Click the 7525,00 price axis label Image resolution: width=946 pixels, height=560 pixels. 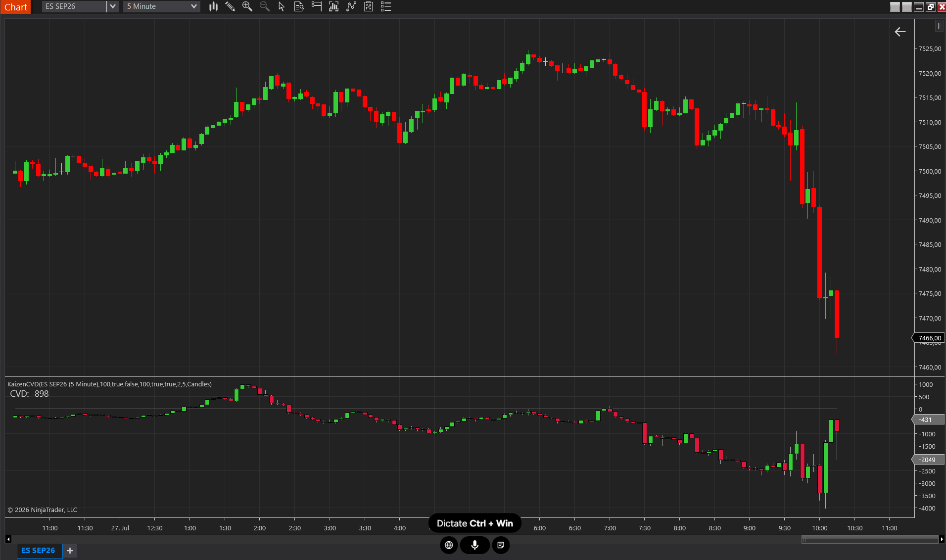[x=930, y=49]
